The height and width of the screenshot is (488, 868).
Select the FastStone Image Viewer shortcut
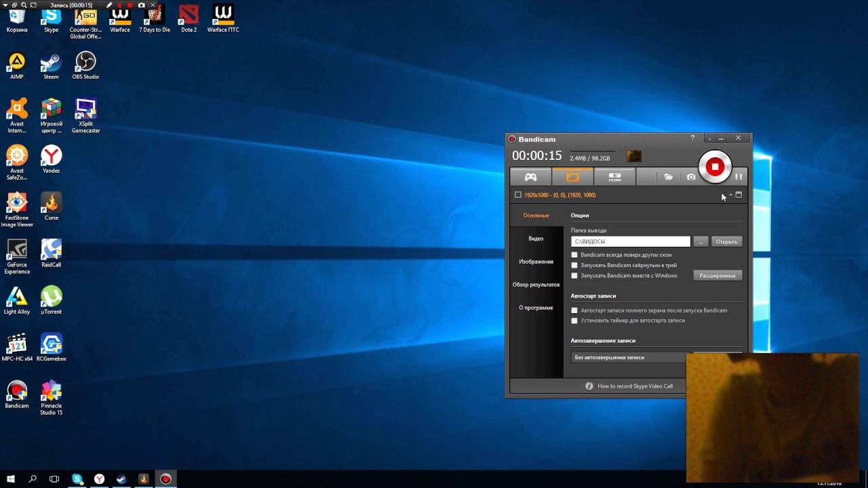point(17,210)
